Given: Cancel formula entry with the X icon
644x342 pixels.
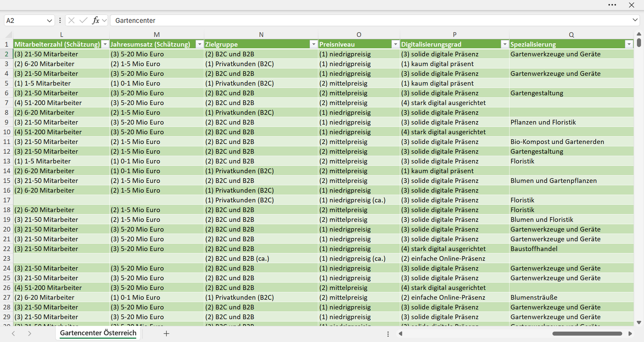Looking at the screenshot, I should pos(72,20).
